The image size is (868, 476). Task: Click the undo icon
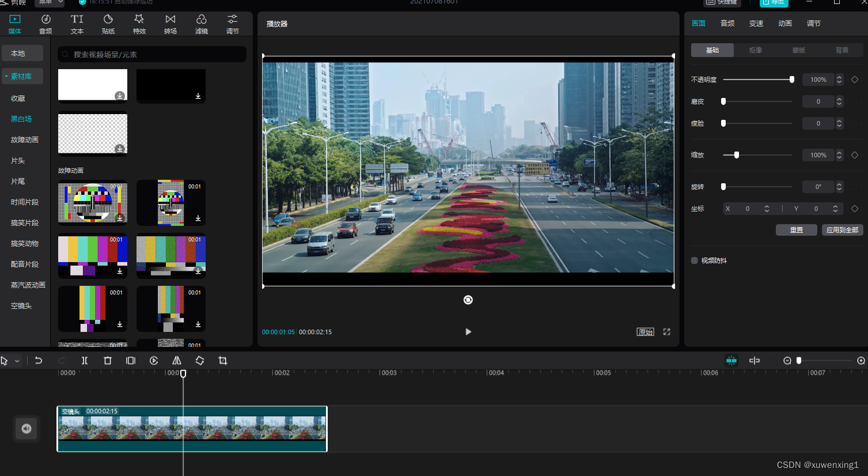coord(39,361)
